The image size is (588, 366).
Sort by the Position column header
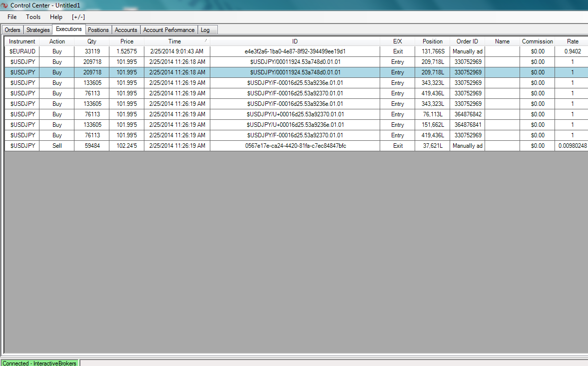pos(432,41)
